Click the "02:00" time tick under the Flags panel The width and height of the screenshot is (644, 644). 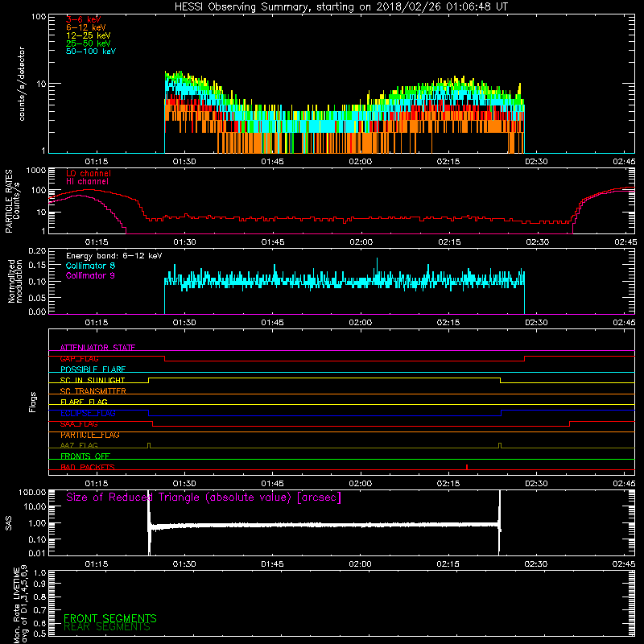(x=360, y=484)
